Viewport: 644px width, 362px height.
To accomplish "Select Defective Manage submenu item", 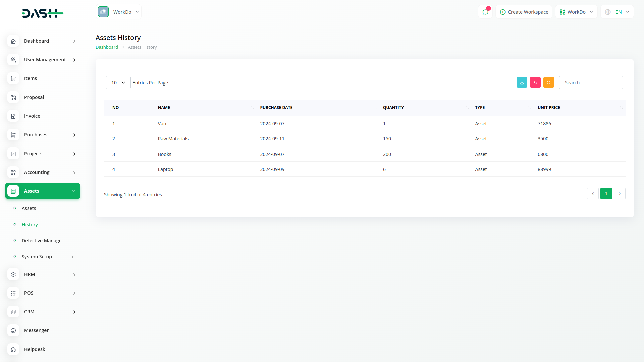I will 42,241.
